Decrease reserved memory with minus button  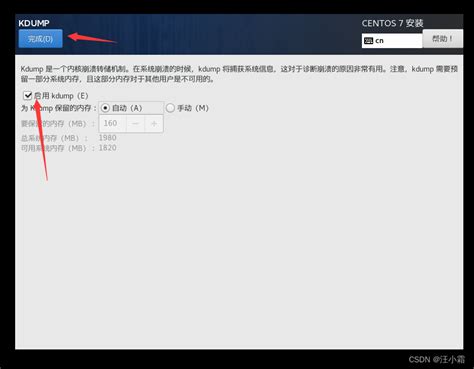click(135, 124)
